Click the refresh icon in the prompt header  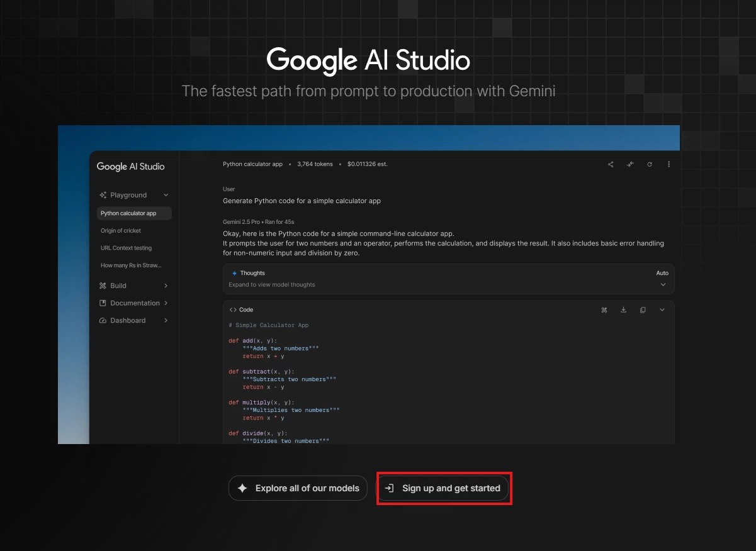[650, 164]
